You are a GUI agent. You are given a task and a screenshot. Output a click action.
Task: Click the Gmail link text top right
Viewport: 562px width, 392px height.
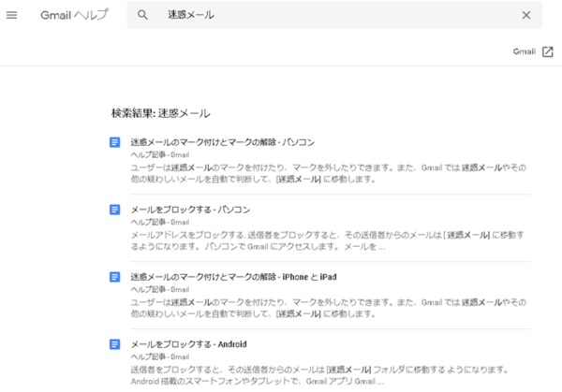(x=524, y=51)
